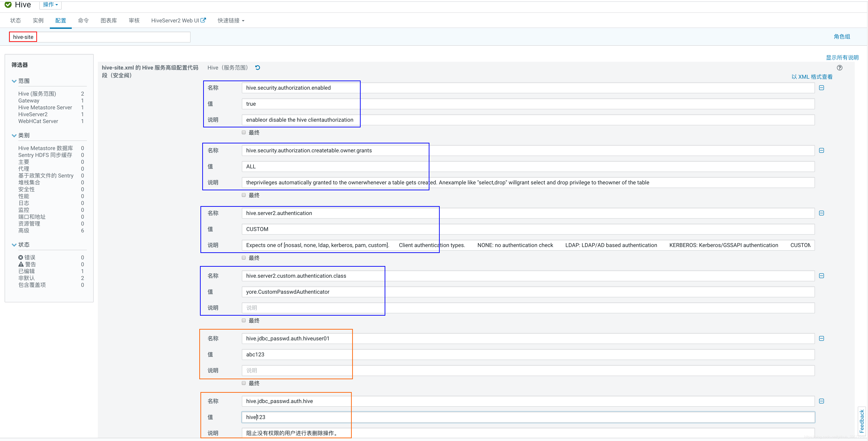
Task: Open the HiveServer2 Web UI external link
Action: click(x=178, y=21)
